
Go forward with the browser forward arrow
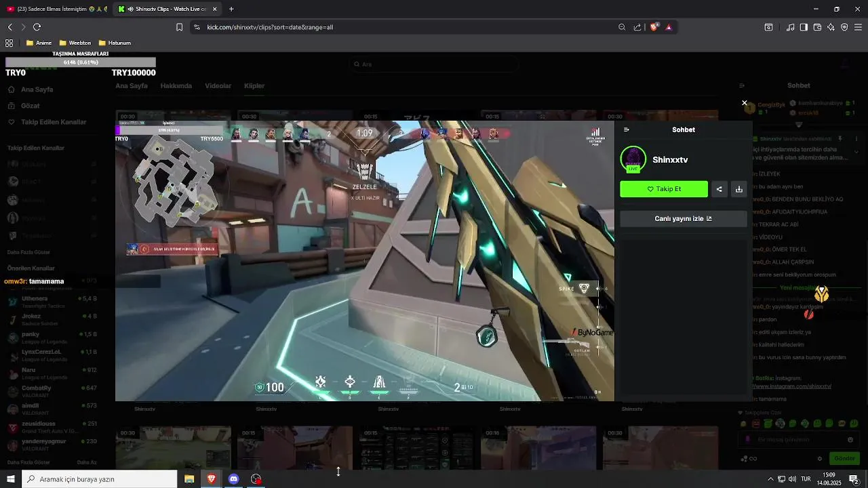click(x=23, y=27)
